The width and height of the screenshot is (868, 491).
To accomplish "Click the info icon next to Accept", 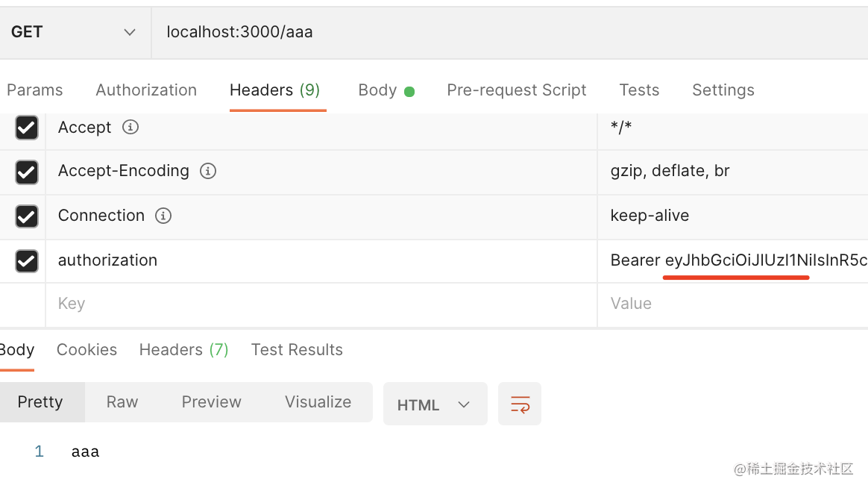I will tap(130, 128).
